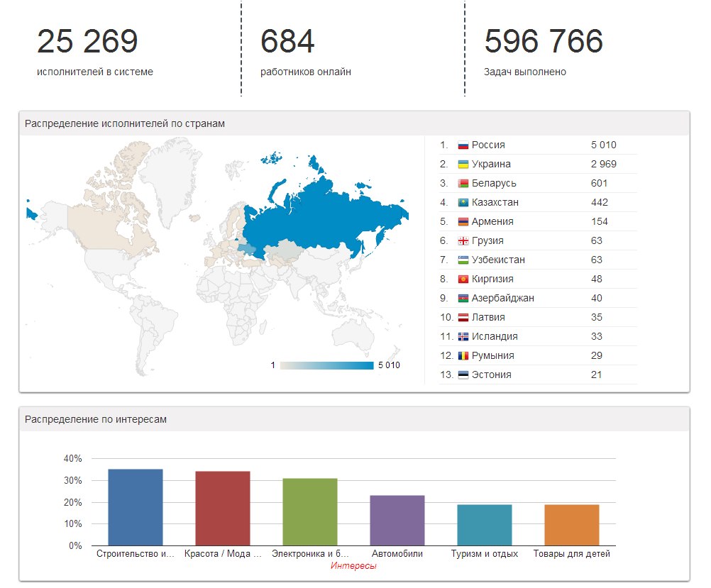Click the 5 010 map legend maximum
Screen dimensions: 711x588
(x=389, y=365)
